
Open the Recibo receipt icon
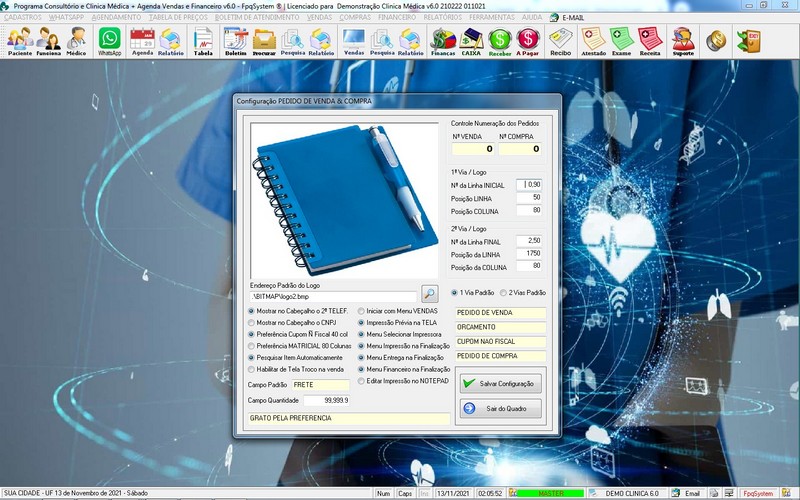[x=560, y=41]
